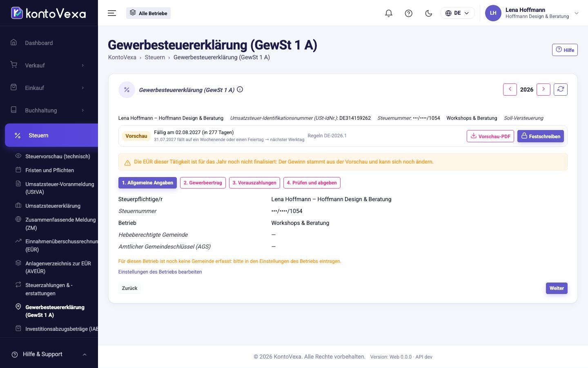The width and height of the screenshot is (588, 368).
Task: Select Steuern in the sidebar
Action: [51, 135]
